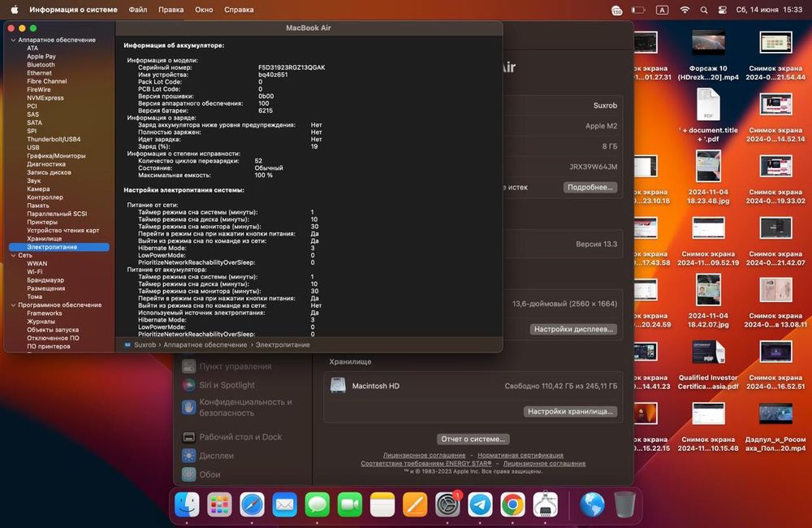Open Google Chrome from the Dock
The width and height of the screenshot is (812, 528).
(x=512, y=504)
